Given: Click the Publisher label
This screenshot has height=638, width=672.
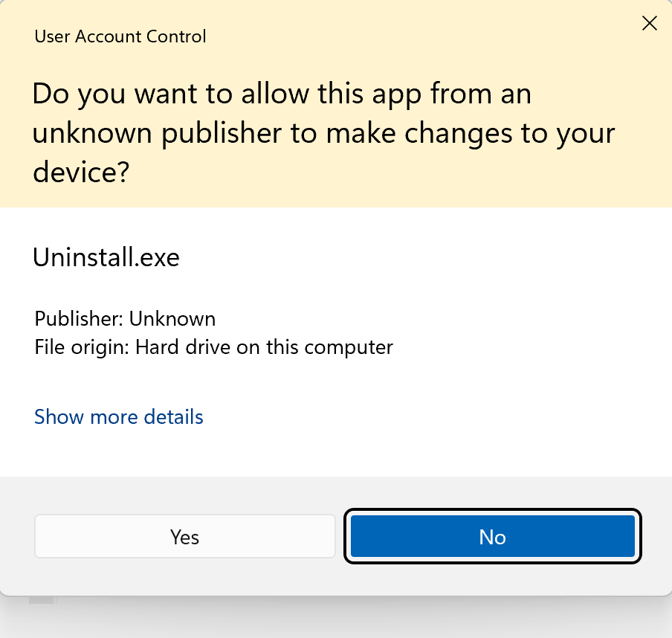Looking at the screenshot, I should (79, 319).
